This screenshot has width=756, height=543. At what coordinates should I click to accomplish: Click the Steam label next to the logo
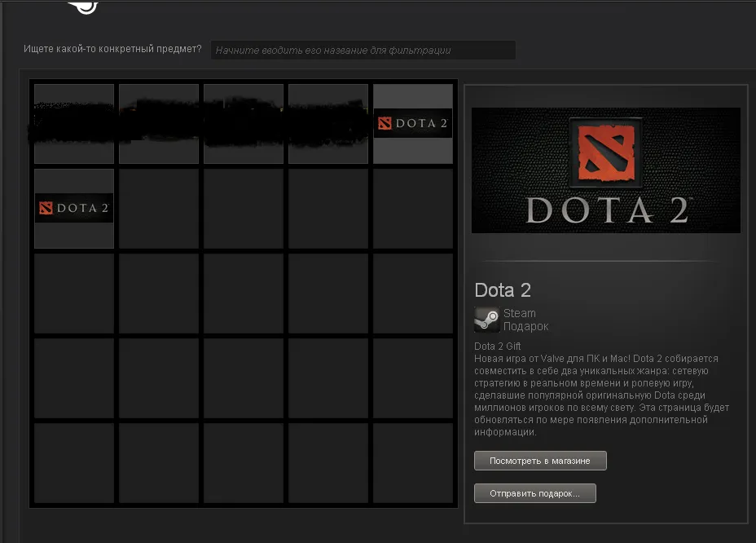pyautogui.click(x=520, y=313)
